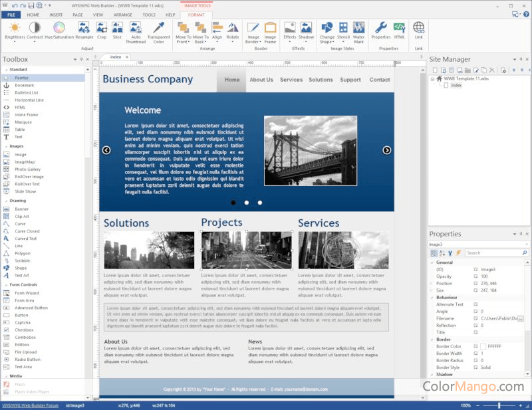Click the Link chain icon
Screen dimensions: 532x410
click(418, 28)
